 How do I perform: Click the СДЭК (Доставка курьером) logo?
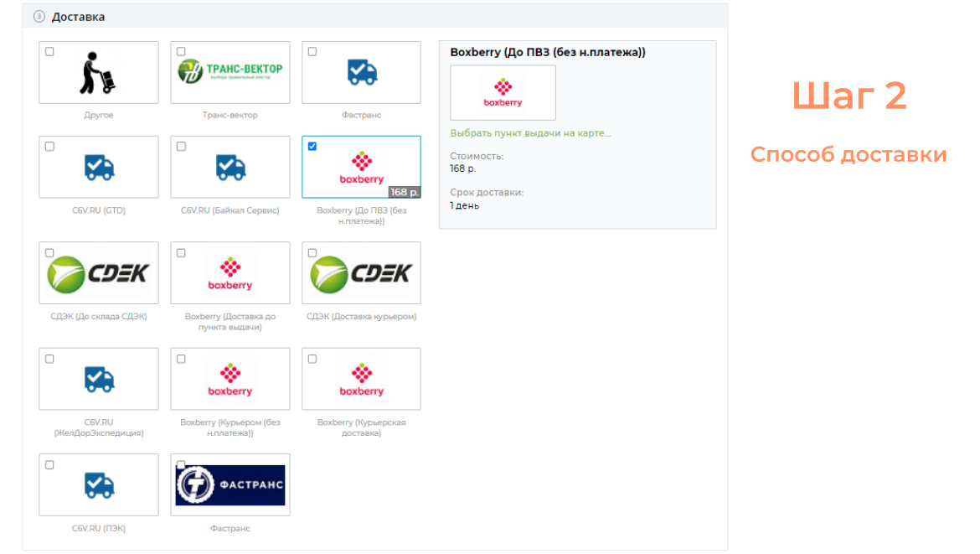[361, 273]
